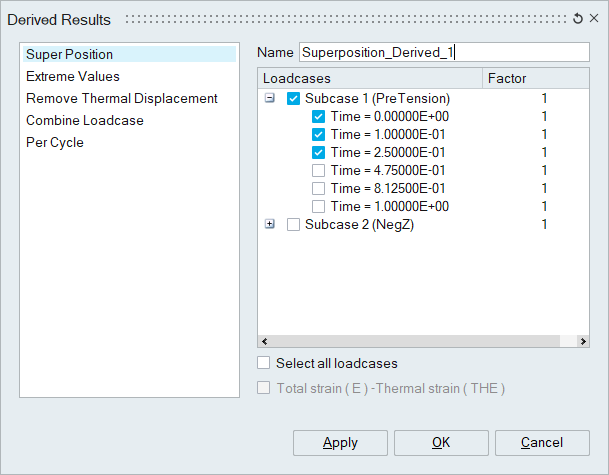Choose Remove Thermal Displacement option

click(121, 98)
